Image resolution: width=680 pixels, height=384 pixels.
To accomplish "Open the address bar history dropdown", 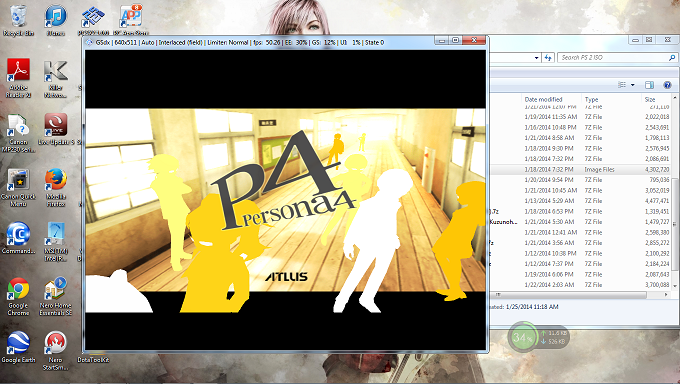I will point(536,58).
